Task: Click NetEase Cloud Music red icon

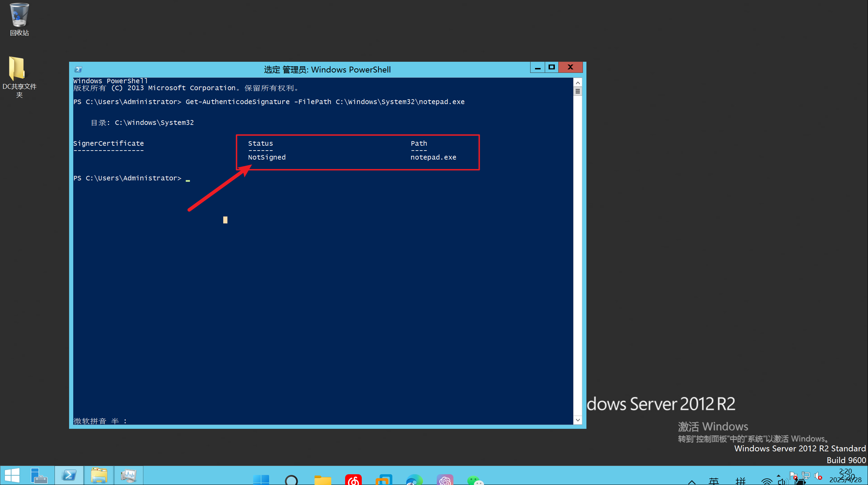Action: click(x=353, y=480)
